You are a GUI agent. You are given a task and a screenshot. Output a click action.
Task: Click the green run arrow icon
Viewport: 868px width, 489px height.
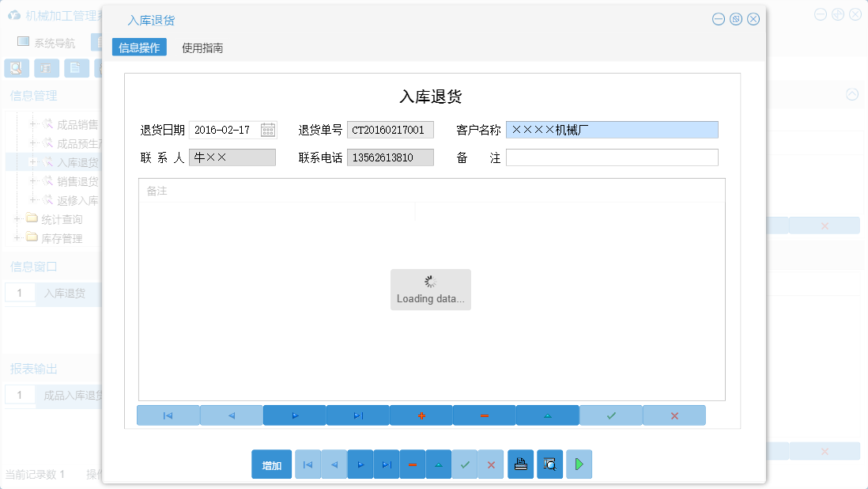pyautogui.click(x=579, y=464)
